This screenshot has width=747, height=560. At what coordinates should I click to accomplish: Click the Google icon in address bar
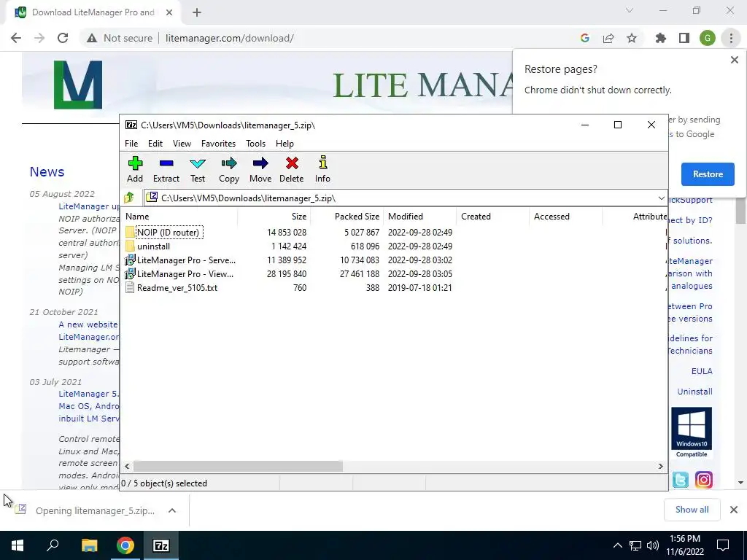pos(585,38)
